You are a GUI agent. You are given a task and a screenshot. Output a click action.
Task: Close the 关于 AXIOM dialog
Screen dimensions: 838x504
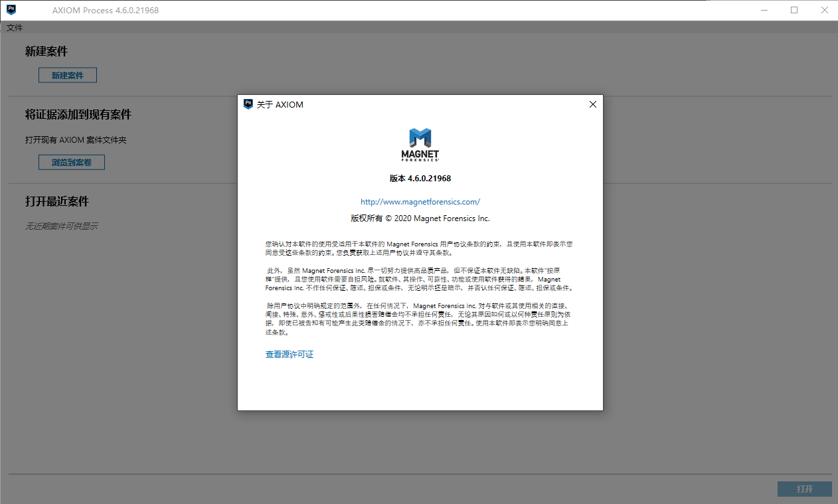pyautogui.click(x=592, y=104)
